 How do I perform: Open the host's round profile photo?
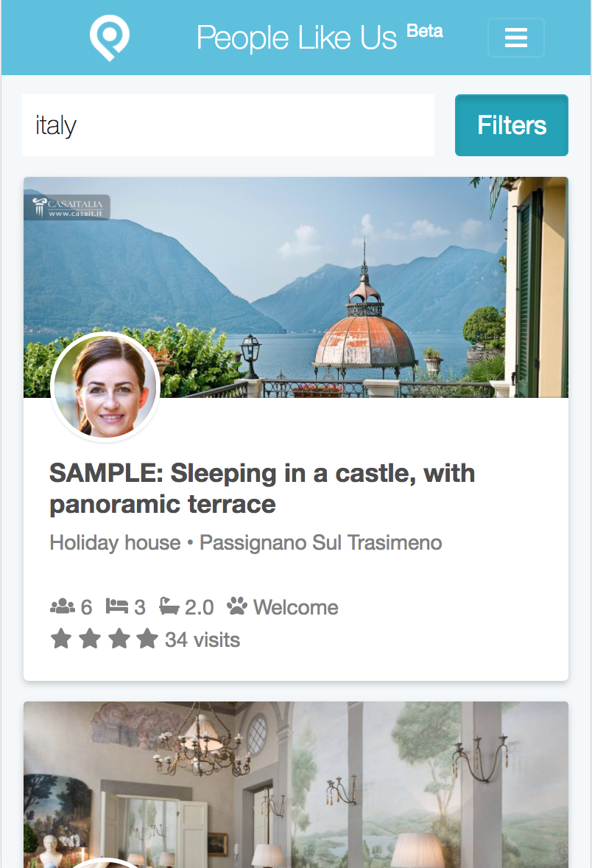click(105, 386)
